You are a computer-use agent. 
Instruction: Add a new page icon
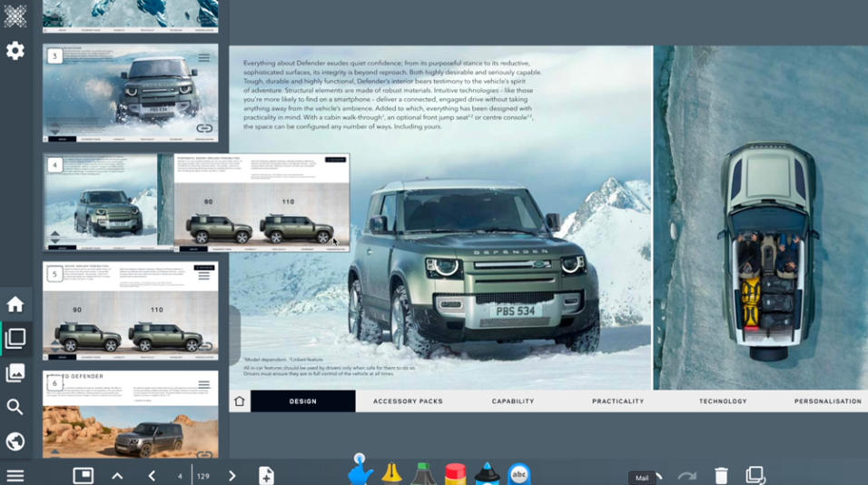tap(266, 476)
